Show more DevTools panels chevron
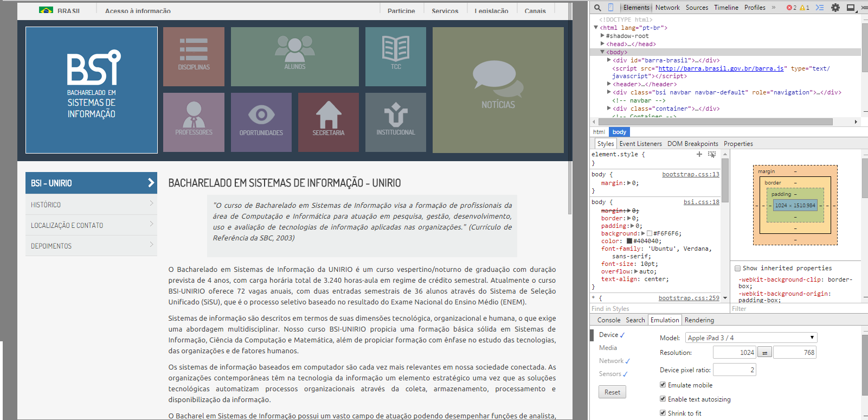 pyautogui.click(x=774, y=8)
